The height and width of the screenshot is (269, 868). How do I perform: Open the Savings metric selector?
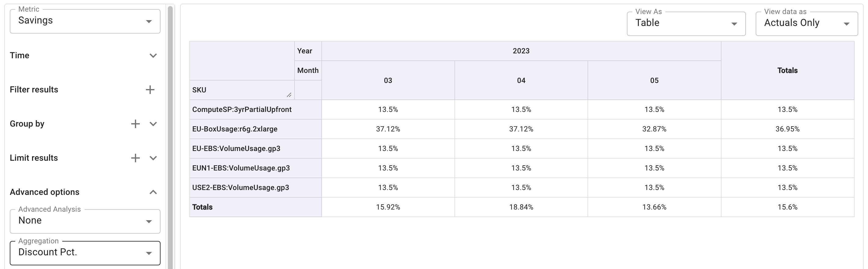point(84,21)
